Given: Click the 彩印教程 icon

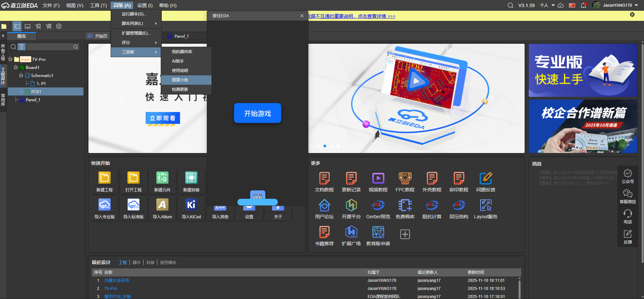Looking at the screenshot, I should [x=459, y=178].
